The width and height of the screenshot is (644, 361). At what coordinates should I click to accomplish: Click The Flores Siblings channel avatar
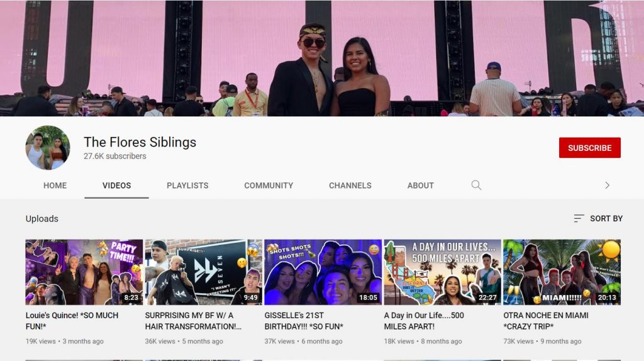(x=48, y=148)
